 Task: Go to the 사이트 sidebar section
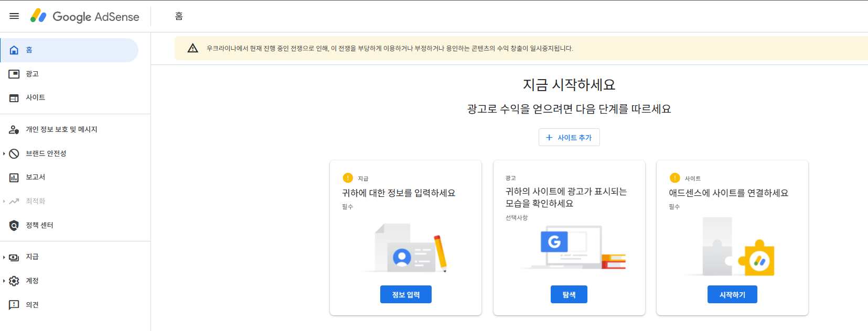tap(69, 98)
